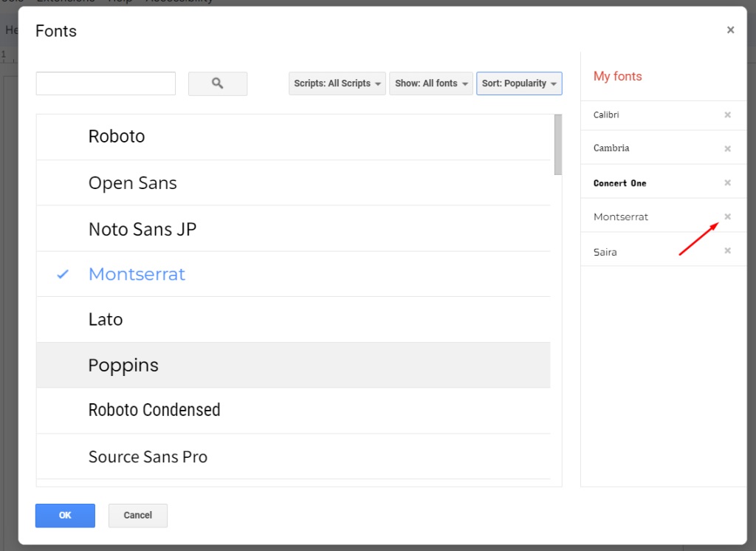Close the Fonts dialog with X
The height and width of the screenshot is (551, 756).
point(730,30)
